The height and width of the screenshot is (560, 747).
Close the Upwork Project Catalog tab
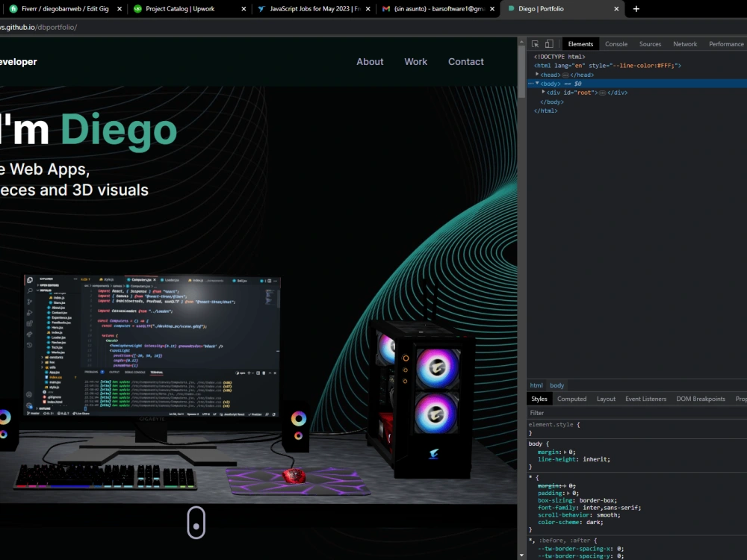pos(244,8)
